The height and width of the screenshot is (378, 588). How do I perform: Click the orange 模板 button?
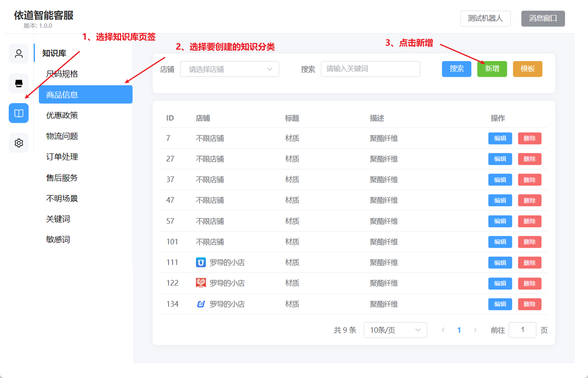coord(527,68)
